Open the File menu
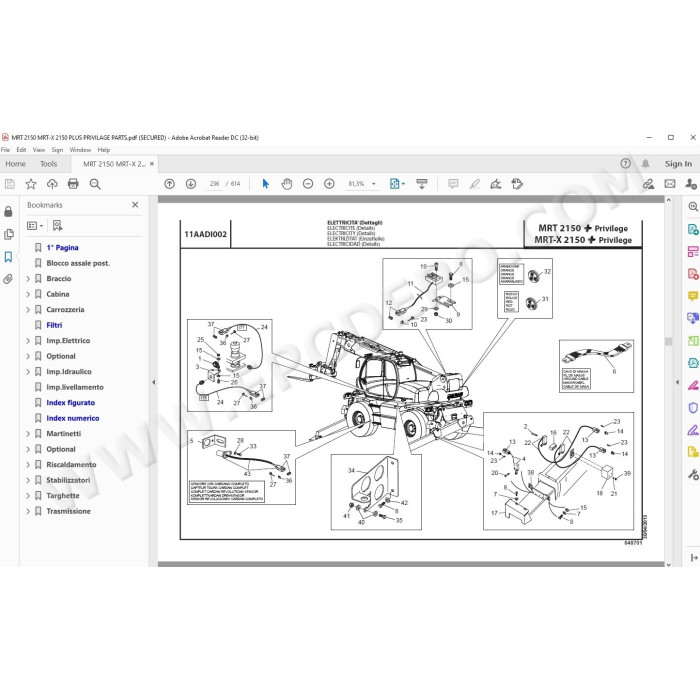 point(5,150)
